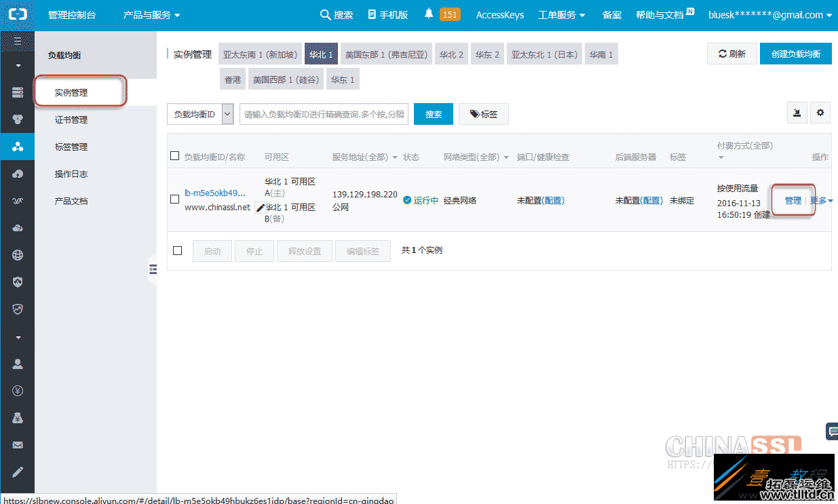Select the highlighted load balancer icon in sidebar

pos(17,147)
